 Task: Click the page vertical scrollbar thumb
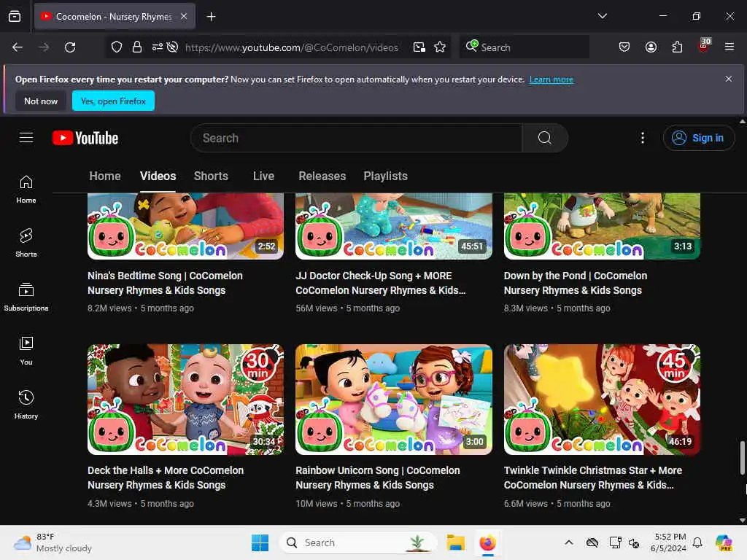click(x=742, y=458)
